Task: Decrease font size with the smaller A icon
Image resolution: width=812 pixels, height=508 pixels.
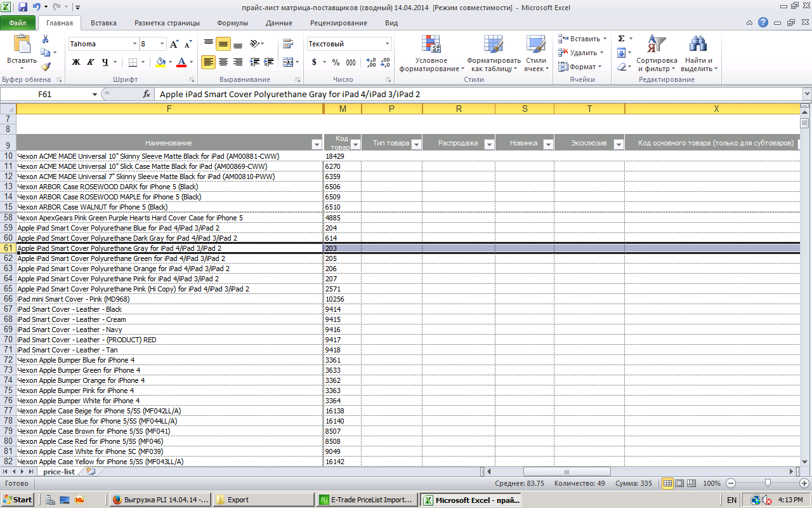Action: pos(189,44)
